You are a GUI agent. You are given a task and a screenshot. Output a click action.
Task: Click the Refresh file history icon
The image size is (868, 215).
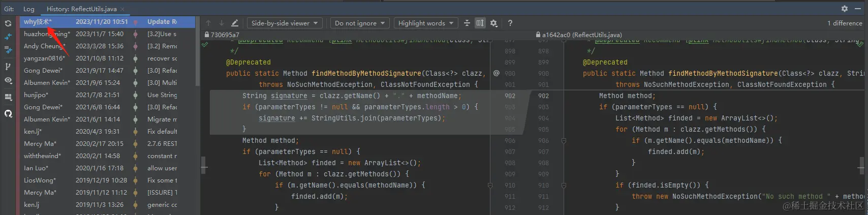[x=8, y=23]
